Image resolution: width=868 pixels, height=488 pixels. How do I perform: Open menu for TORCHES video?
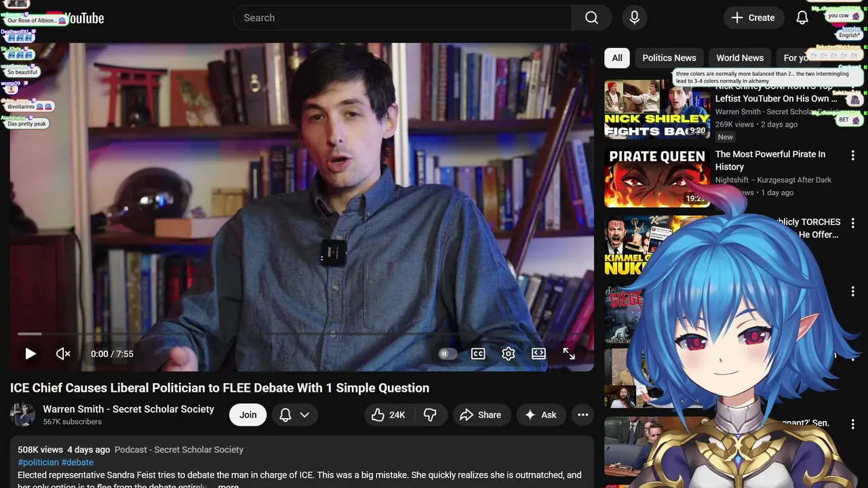[853, 223]
